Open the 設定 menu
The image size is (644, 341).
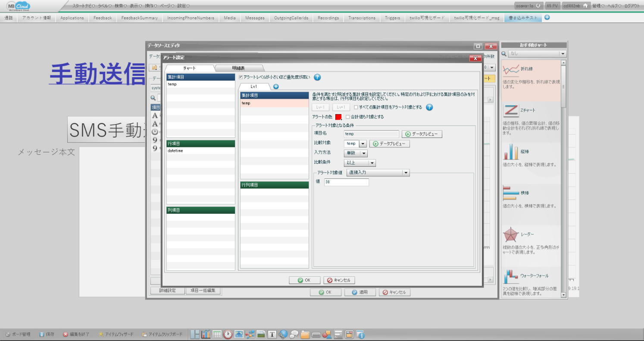(x=183, y=6)
